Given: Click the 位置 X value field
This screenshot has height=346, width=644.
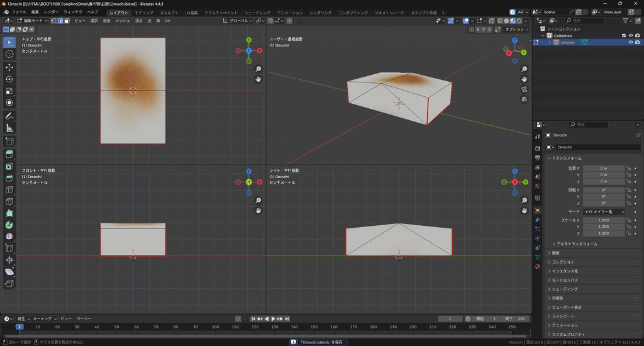Looking at the screenshot, I should pyautogui.click(x=603, y=168).
